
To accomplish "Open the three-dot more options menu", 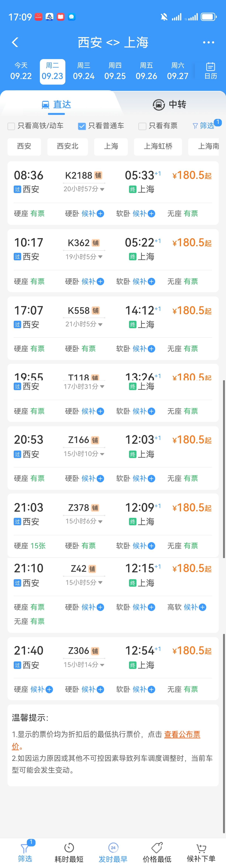I will pyautogui.click(x=208, y=42).
